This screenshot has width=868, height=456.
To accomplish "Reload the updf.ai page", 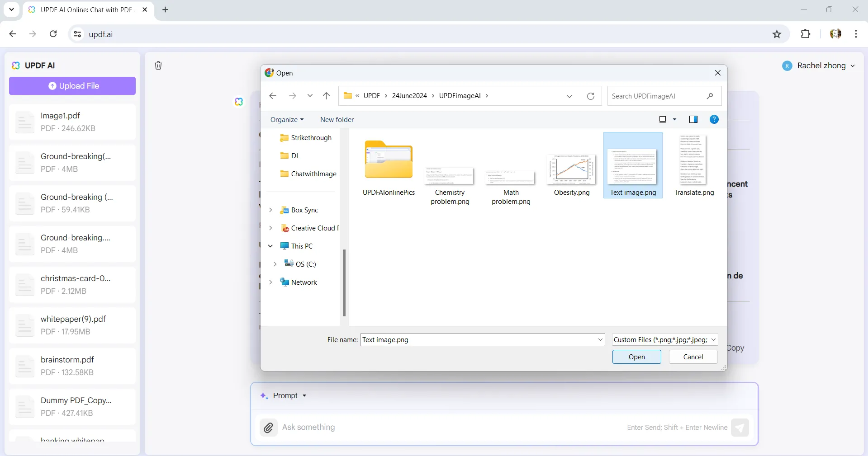I will pos(53,34).
